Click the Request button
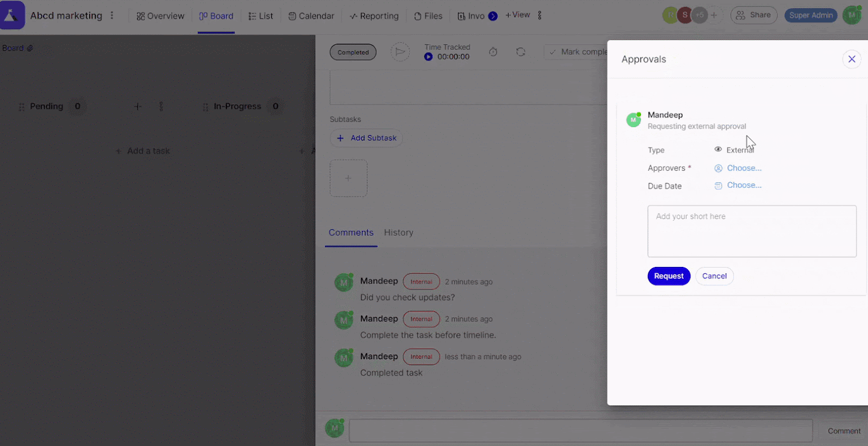Screen dimensions: 868x446 [x=668, y=276]
